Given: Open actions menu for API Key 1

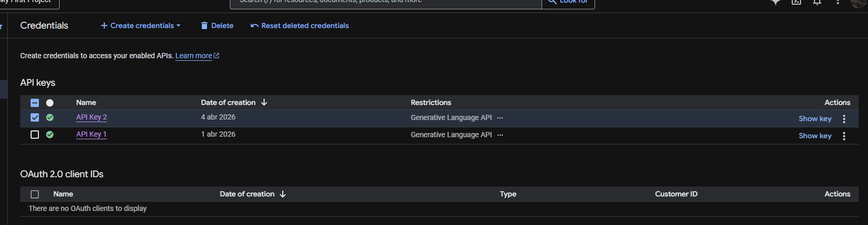Looking at the screenshot, I should point(844,136).
